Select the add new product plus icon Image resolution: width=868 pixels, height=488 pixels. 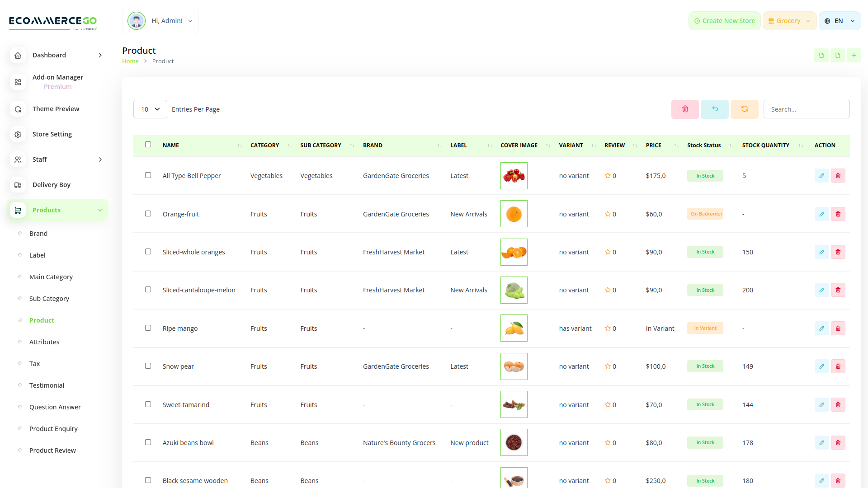tap(854, 55)
